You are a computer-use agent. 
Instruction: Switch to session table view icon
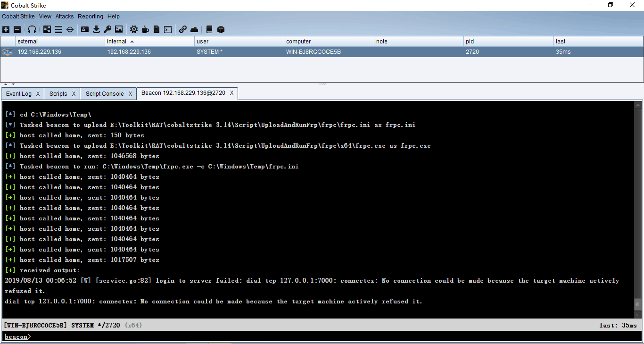58,29
